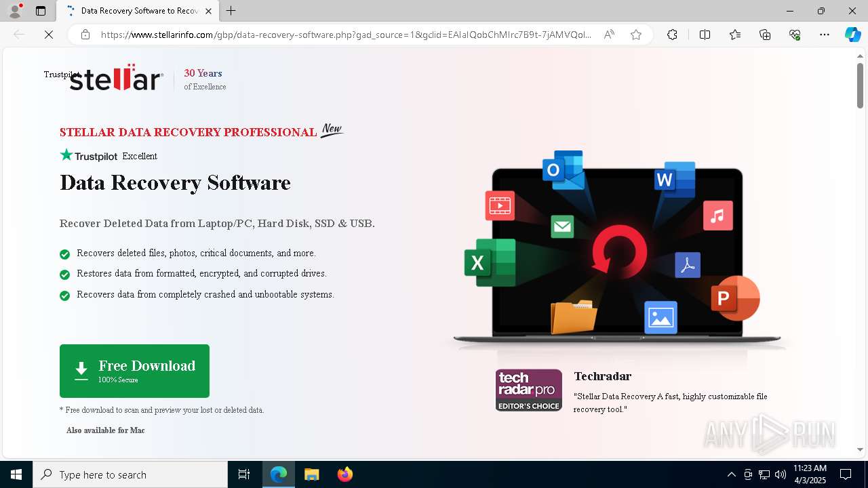The image size is (868, 488).
Task: Click the page vertical scrollbar thumb
Action: [860, 85]
